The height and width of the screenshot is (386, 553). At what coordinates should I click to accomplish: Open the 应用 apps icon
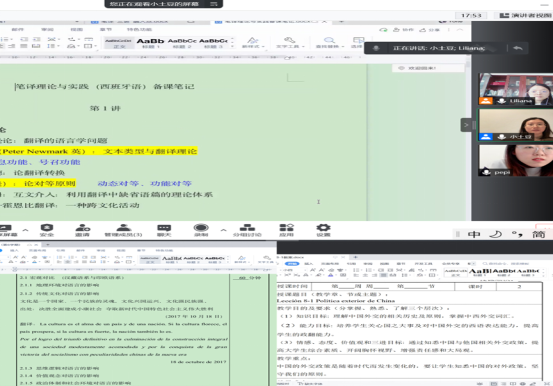coord(286,230)
